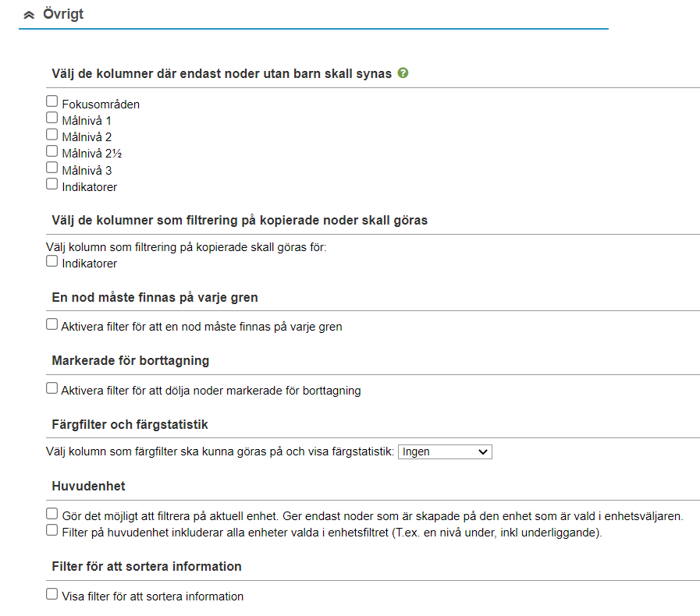Toggle huvudenhet includes all selected units
The height and width of the screenshot is (616, 700).
point(52,531)
